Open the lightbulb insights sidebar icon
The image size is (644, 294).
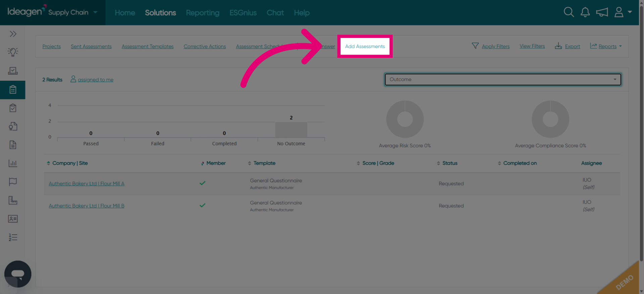[13, 52]
